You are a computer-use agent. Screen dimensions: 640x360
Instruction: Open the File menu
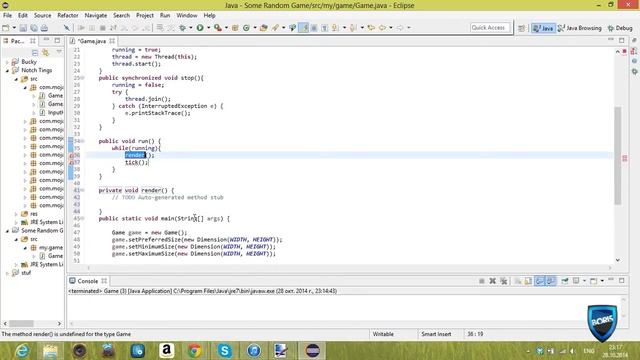pyautogui.click(x=7, y=16)
